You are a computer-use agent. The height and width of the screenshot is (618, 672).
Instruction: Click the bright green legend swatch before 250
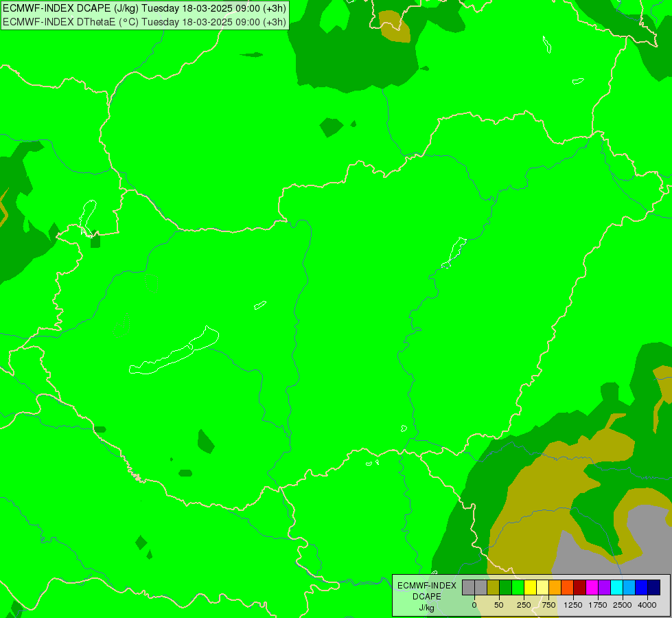[x=518, y=588]
